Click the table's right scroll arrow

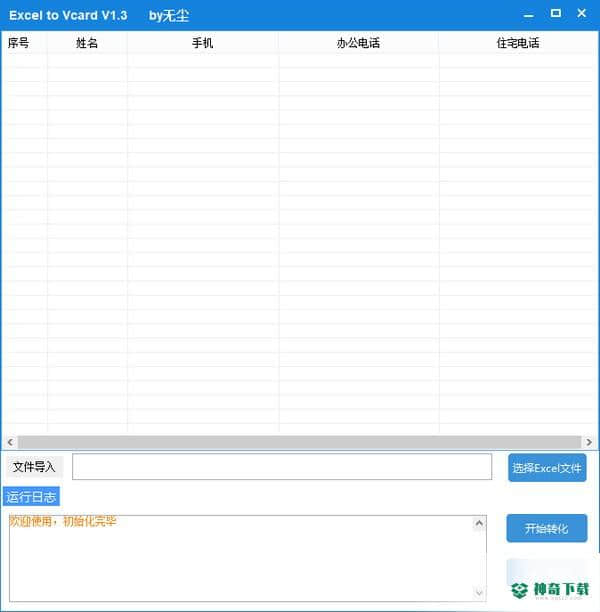589,442
